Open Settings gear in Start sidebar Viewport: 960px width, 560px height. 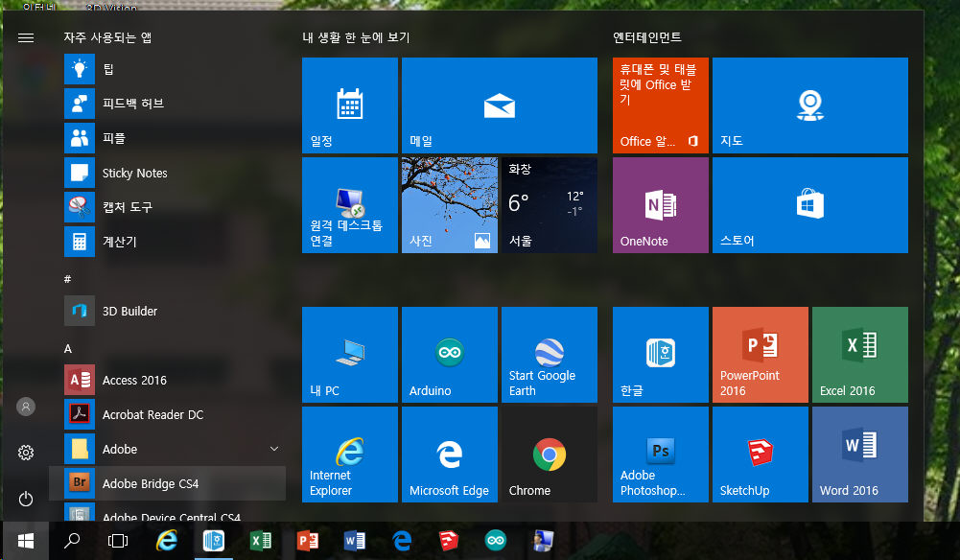coord(26,453)
